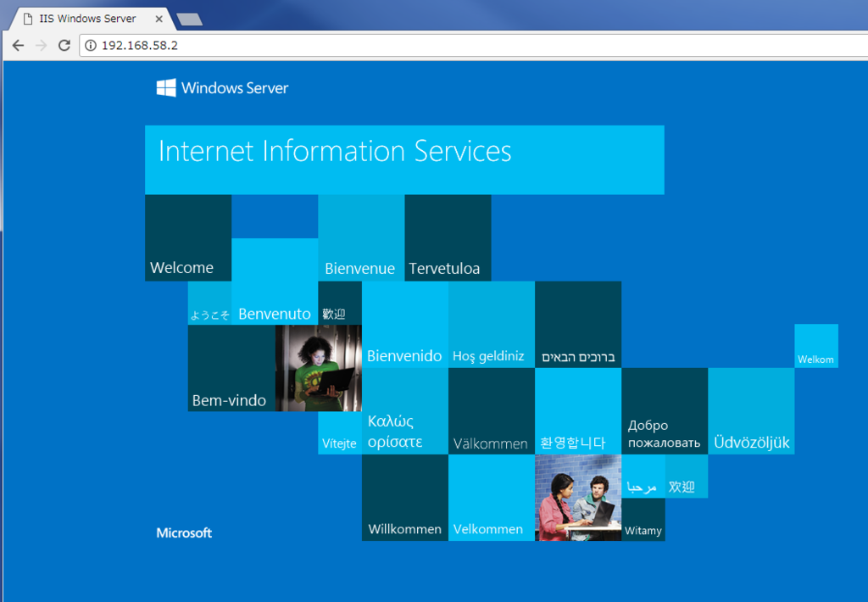Click the Velkommen tile
This screenshot has width=868, height=602.
pos(492,498)
